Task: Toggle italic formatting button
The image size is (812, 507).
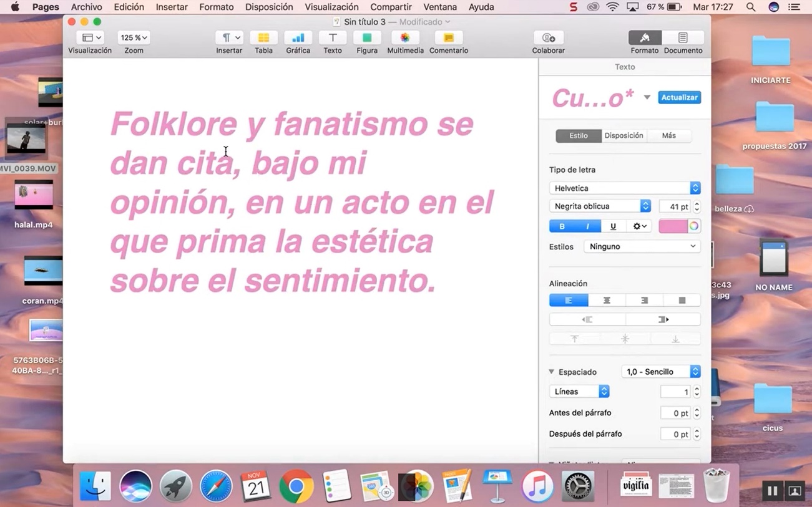Action: point(587,226)
